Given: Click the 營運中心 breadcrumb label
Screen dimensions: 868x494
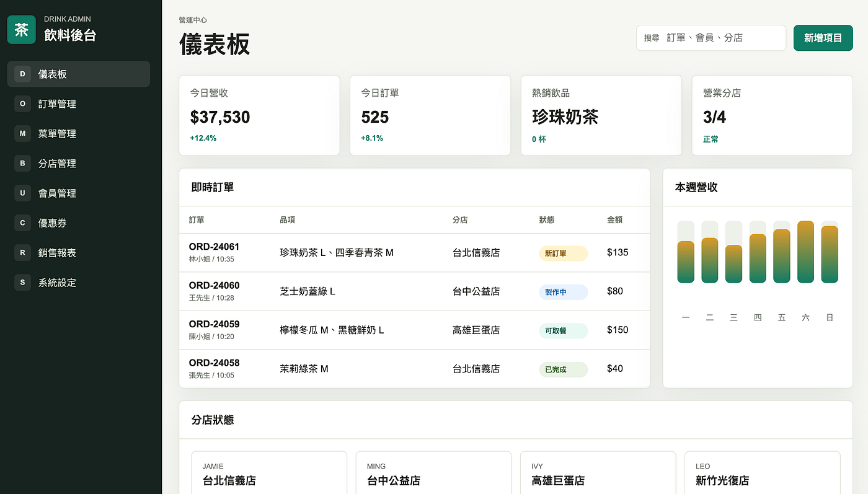Looking at the screenshot, I should pyautogui.click(x=193, y=20).
